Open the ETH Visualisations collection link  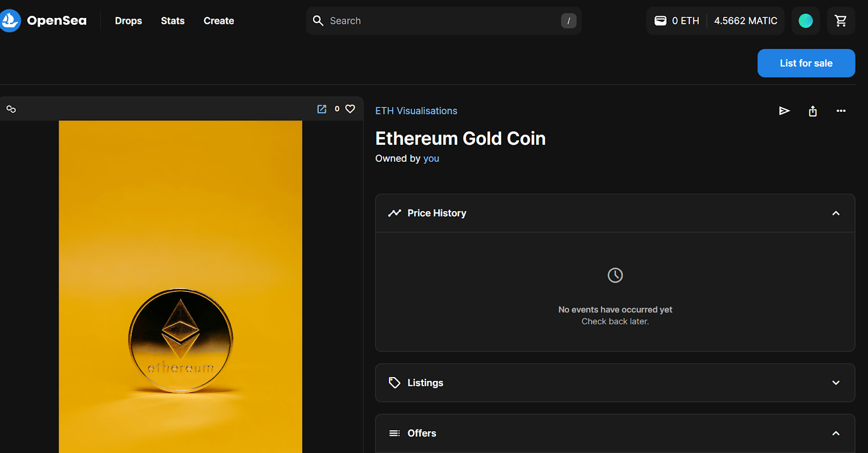[416, 111]
